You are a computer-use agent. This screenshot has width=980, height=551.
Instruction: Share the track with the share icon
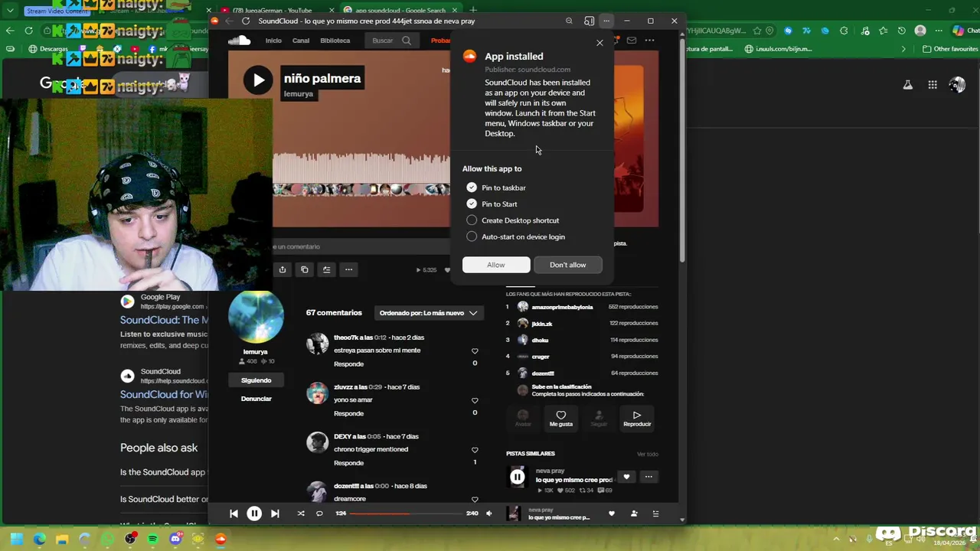click(283, 269)
